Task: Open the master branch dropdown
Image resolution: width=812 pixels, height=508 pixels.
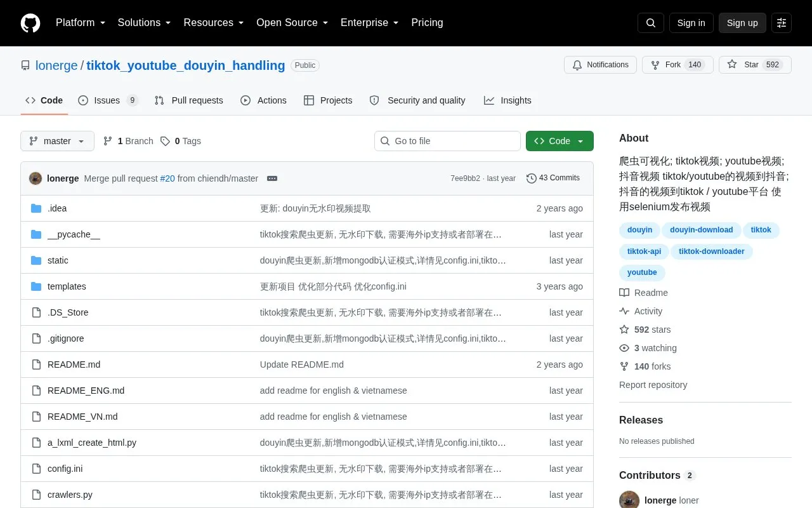Action: click(57, 141)
